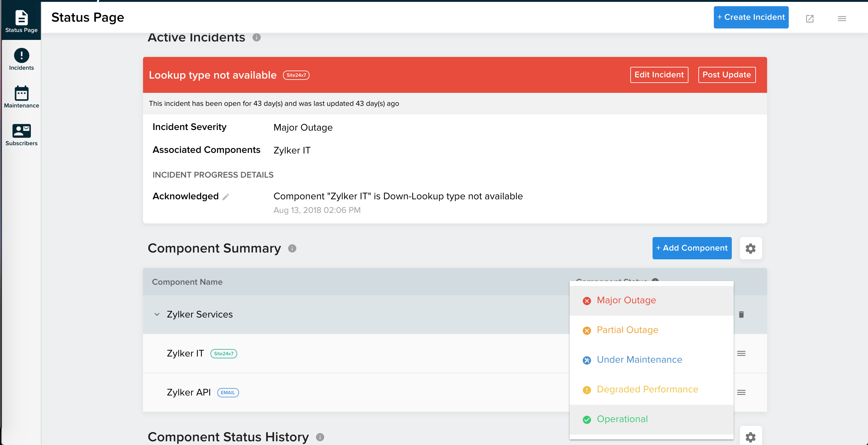Expand the Zylker Services component group
868x445 pixels.
pos(156,314)
